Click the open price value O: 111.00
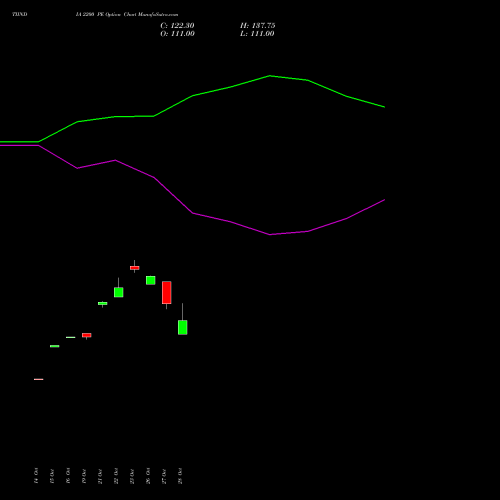 pyautogui.click(x=177, y=34)
